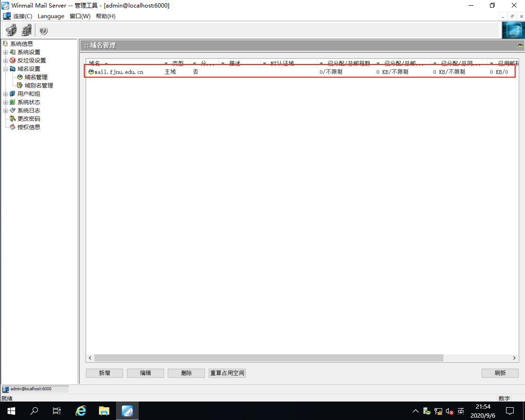Click the 域别名管理 tree icon
525x420 pixels.
(x=20, y=85)
